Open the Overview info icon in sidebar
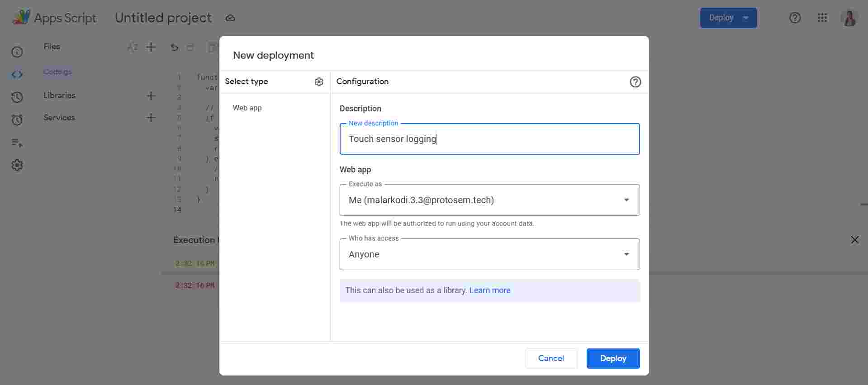This screenshot has height=385, width=868. point(17,52)
